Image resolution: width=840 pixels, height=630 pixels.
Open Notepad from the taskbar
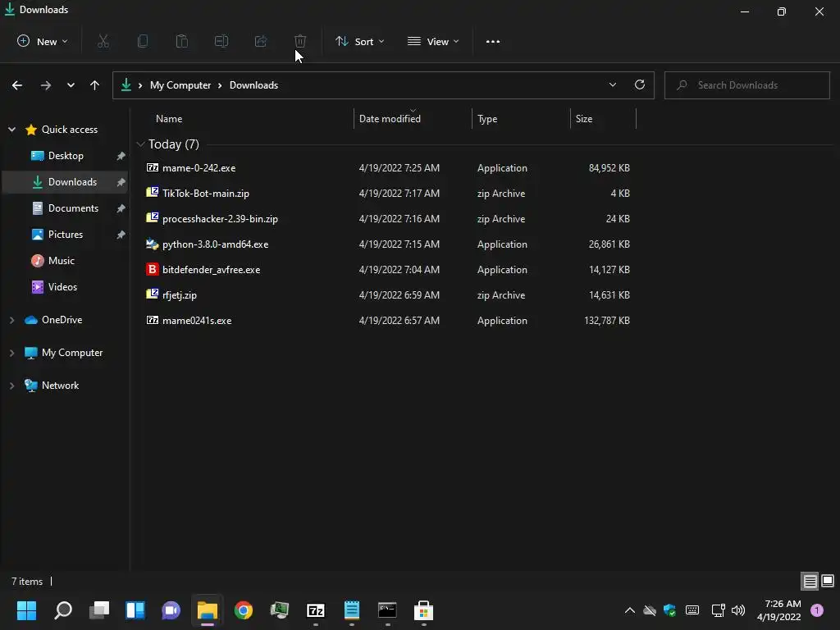(x=351, y=610)
